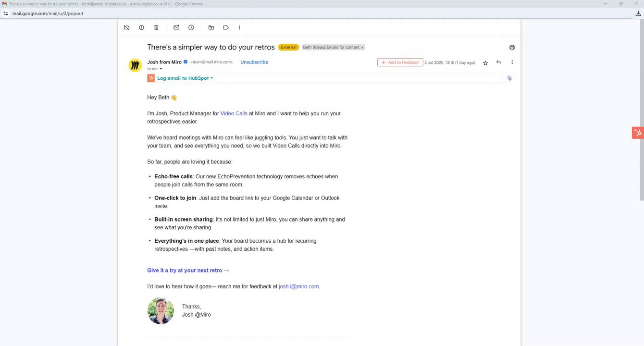Open message More menu beside reply

tap(512, 62)
